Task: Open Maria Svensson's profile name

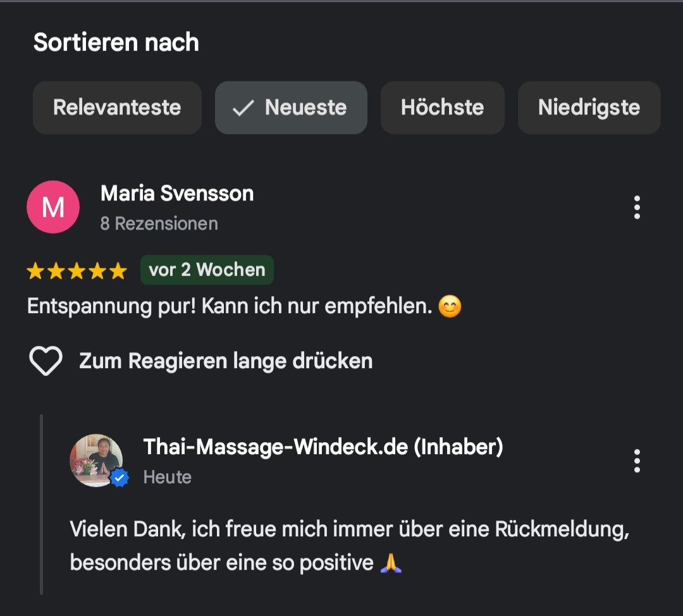Action: (x=177, y=194)
